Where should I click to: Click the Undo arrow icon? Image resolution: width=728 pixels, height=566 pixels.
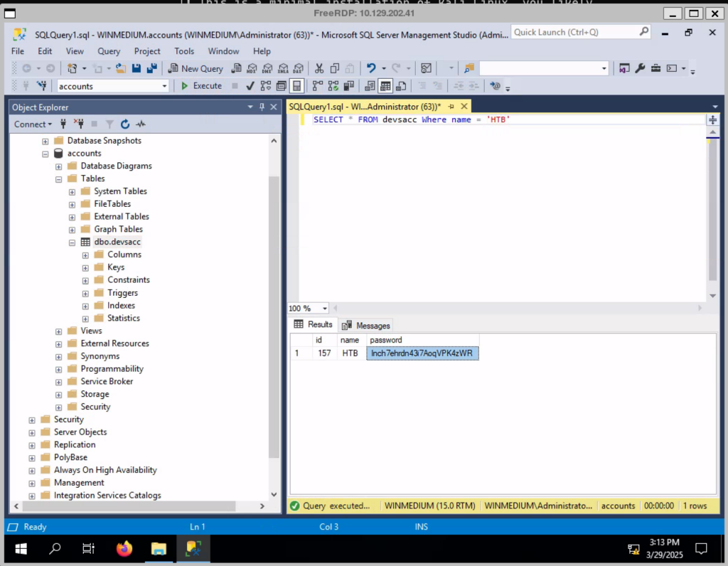tap(371, 68)
